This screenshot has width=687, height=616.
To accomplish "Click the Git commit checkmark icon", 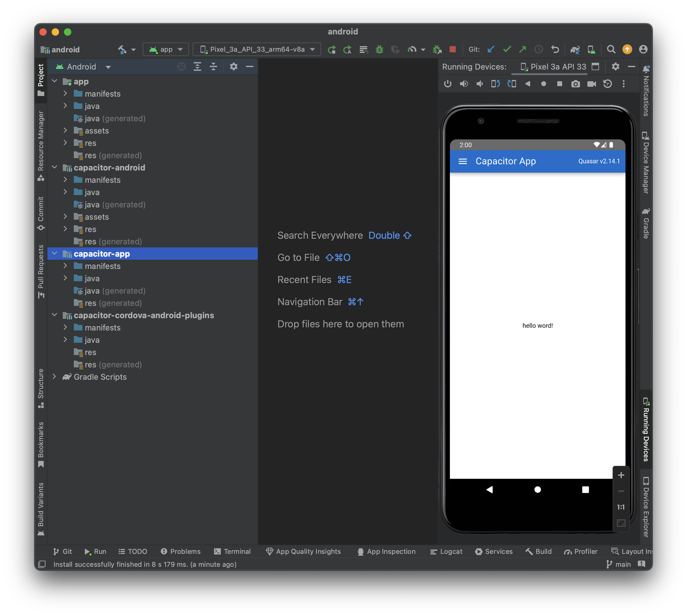I will (x=507, y=50).
